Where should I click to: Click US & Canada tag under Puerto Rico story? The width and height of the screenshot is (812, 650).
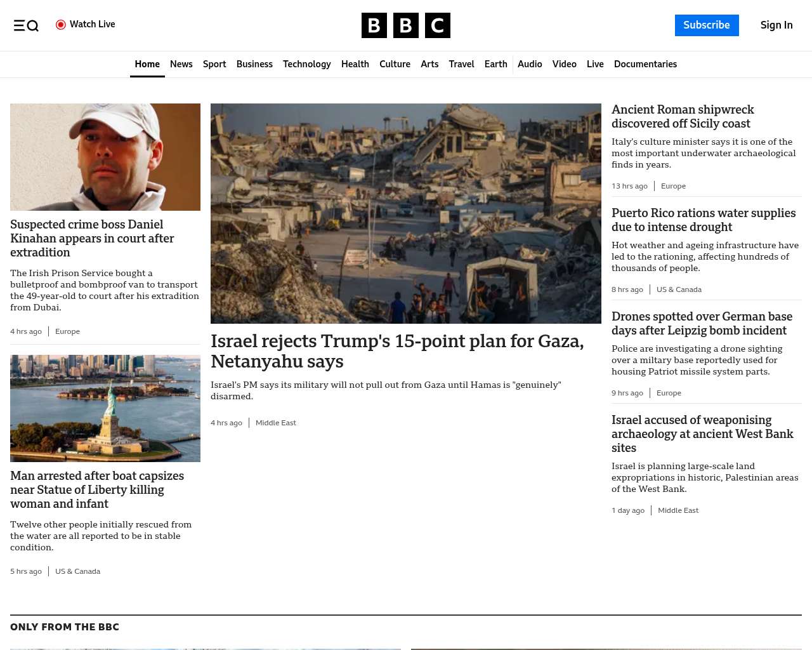679,289
